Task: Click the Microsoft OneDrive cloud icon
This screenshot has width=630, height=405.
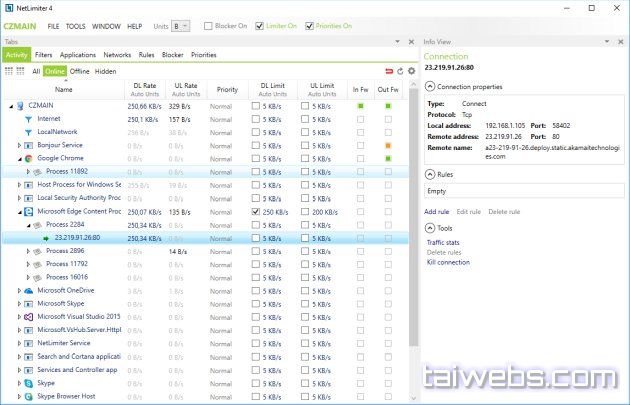Action: pyautogui.click(x=29, y=290)
